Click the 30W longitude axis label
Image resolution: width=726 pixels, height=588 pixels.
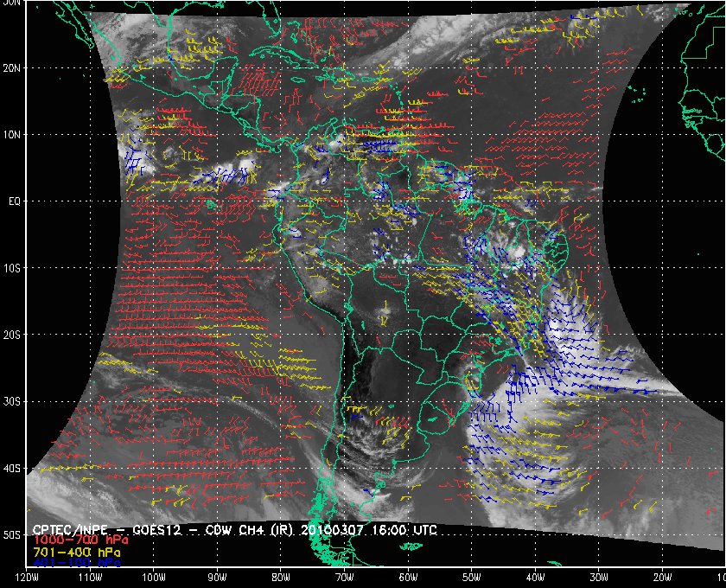[599, 578]
